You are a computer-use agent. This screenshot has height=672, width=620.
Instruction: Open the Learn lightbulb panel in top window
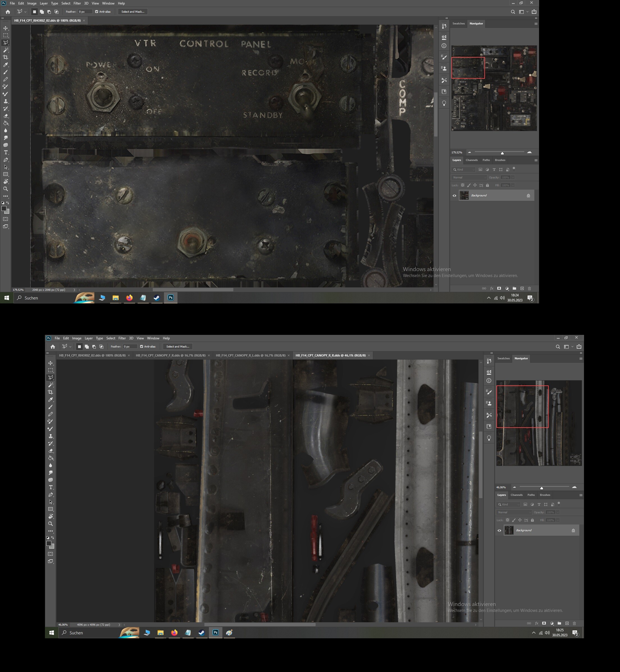[x=444, y=103]
